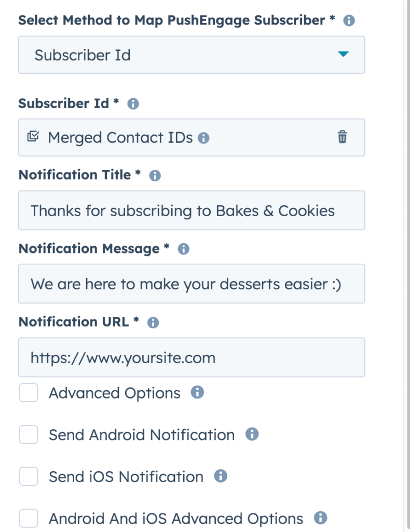This screenshot has height=532, width=410.
Task: Delete the Merged Contact IDs token
Action: (342, 137)
